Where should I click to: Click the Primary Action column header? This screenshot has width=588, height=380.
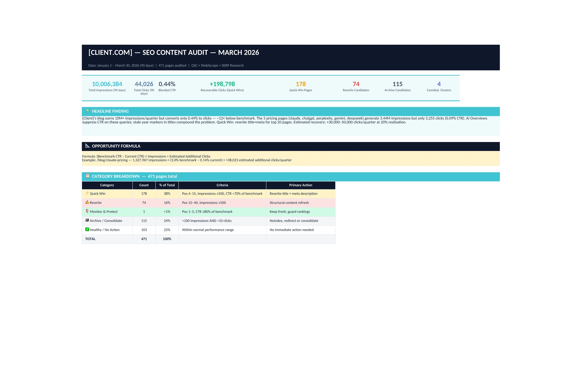coord(300,185)
